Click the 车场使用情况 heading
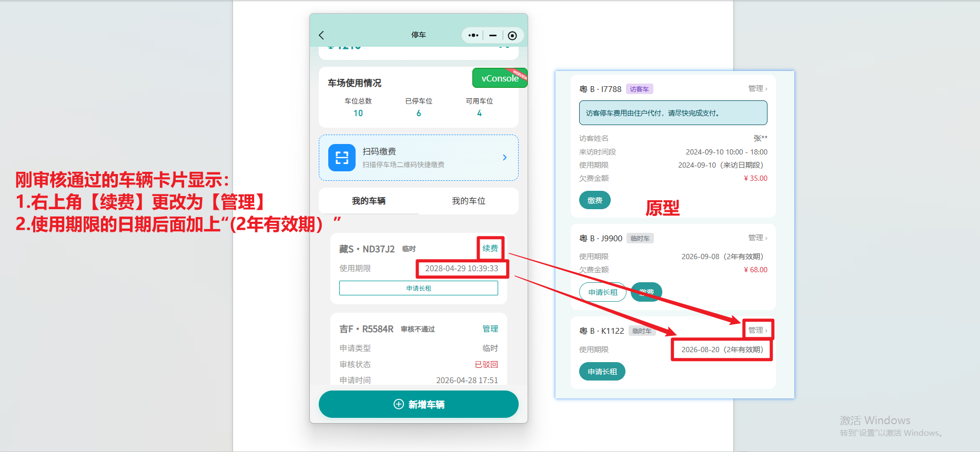 (355, 83)
